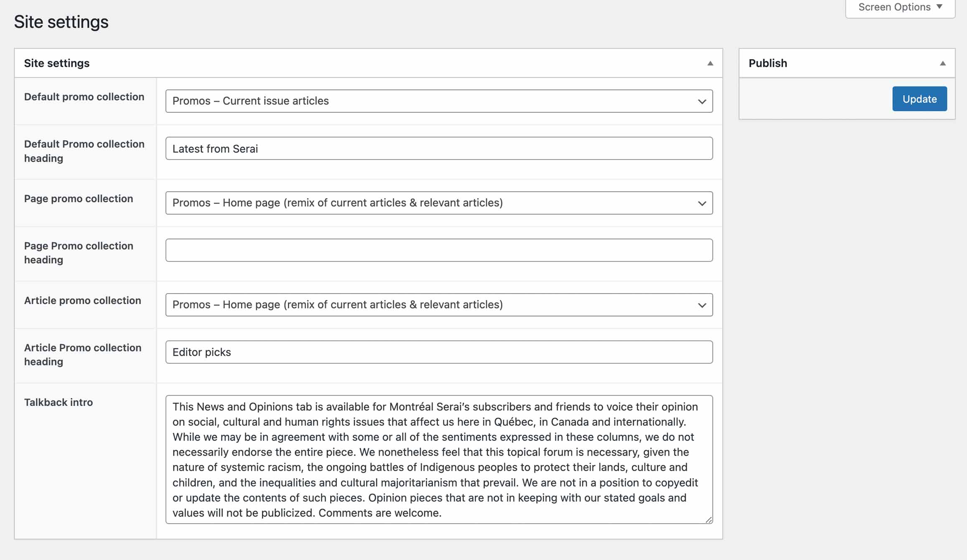967x560 pixels.
Task: Click the Publish panel heading
Action: coord(768,63)
